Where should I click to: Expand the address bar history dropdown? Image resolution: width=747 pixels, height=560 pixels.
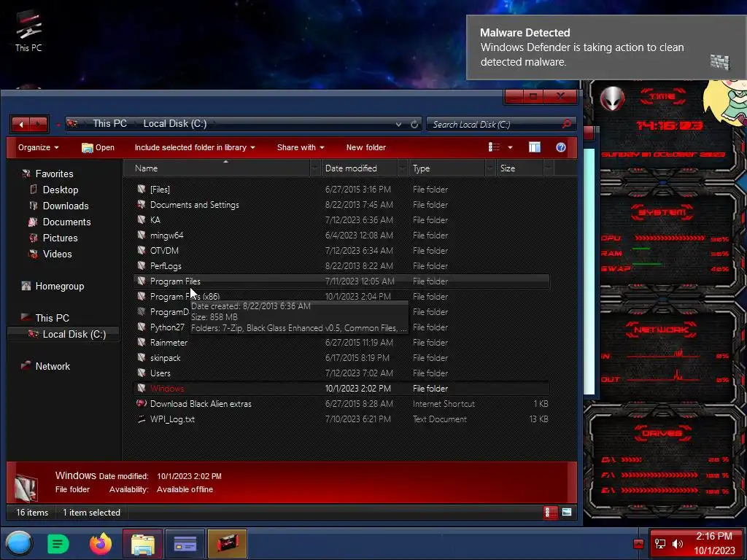point(398,124)
